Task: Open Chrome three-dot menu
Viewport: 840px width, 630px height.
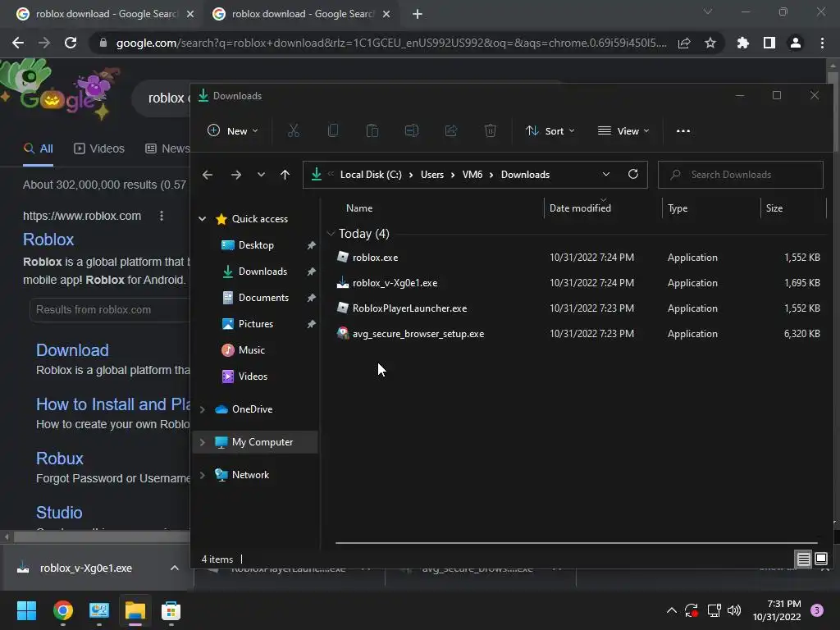Action: click(x=822, y=43)
